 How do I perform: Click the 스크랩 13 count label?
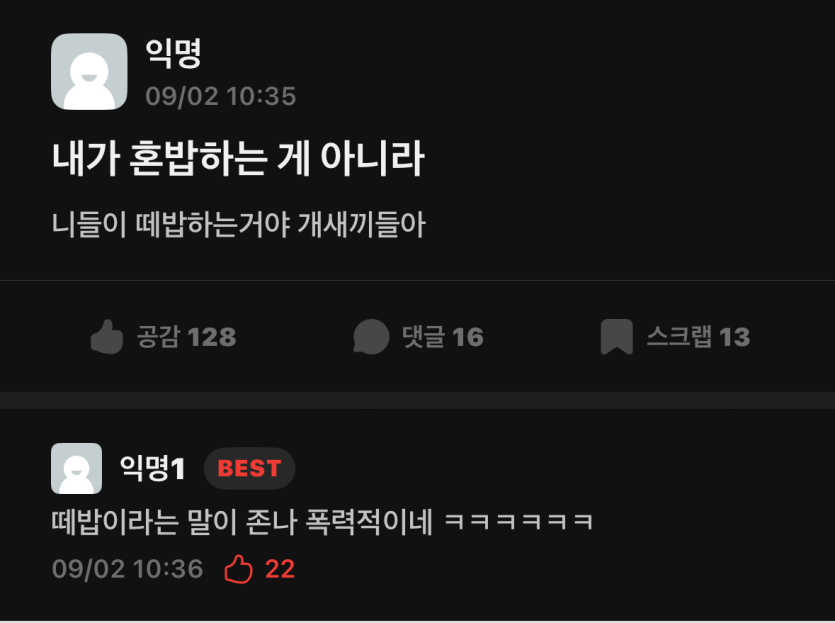[698, 337]
